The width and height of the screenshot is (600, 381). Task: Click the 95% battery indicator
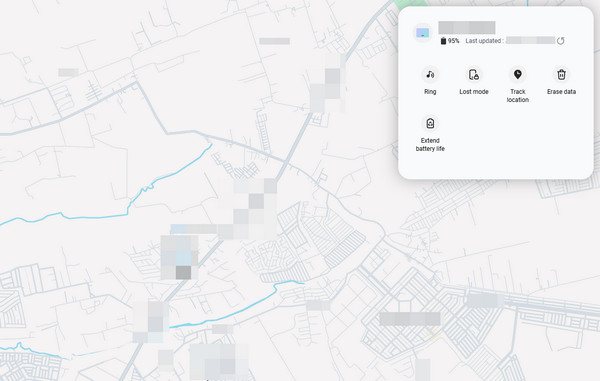pyautogui.click(x=450, y=41)
